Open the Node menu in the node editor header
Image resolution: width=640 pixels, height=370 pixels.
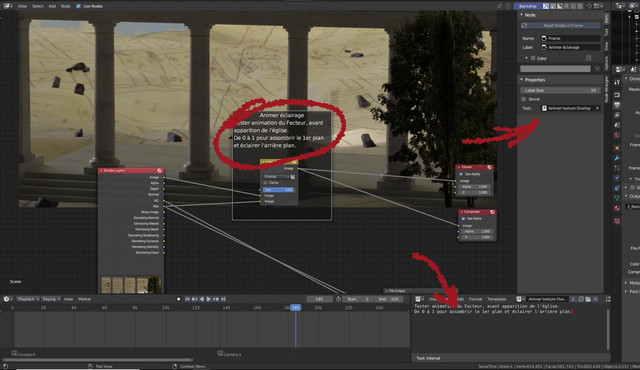65,6
